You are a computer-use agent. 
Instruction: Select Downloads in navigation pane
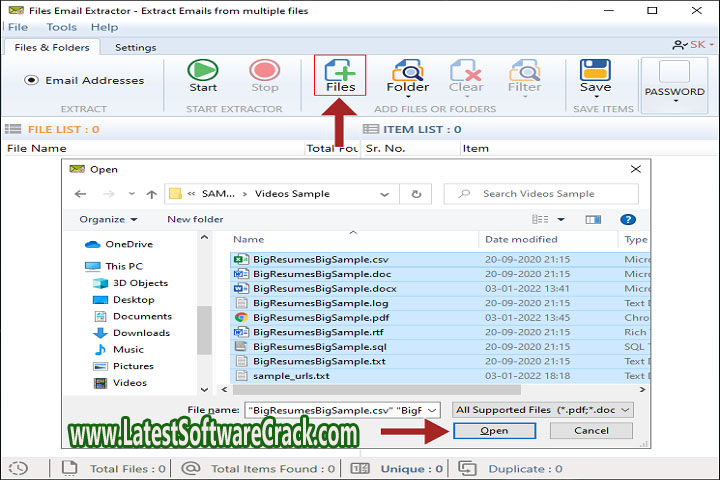click(132, 333)
